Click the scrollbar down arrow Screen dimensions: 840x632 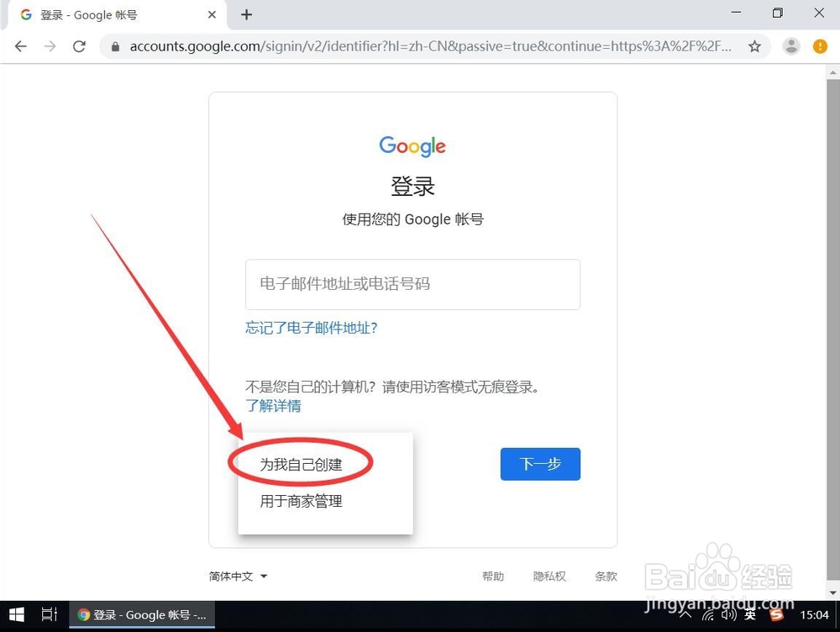point(833,592)
